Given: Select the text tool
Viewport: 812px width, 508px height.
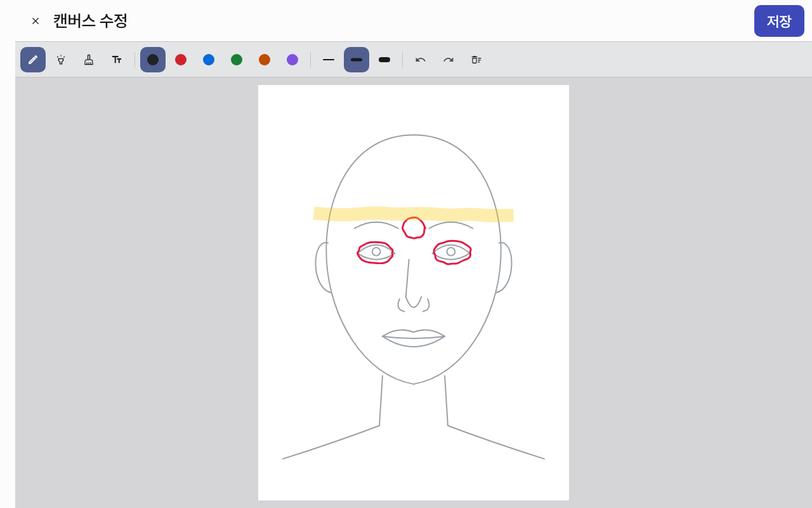Looking at the screenshot, I should [117, 60].
